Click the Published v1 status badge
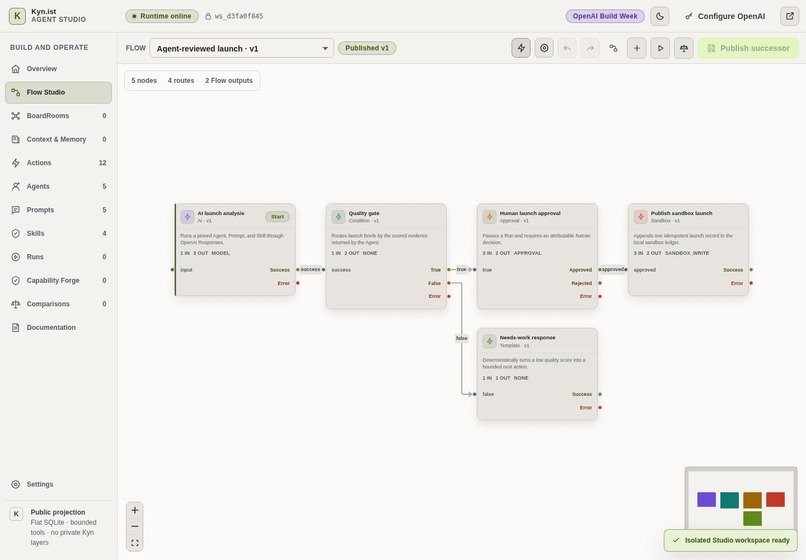The image size is (806, 560). pos(367,48)
